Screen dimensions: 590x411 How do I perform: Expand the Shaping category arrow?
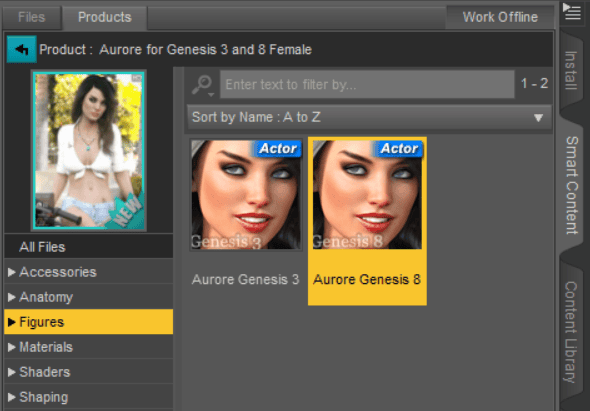pos(12,397)
